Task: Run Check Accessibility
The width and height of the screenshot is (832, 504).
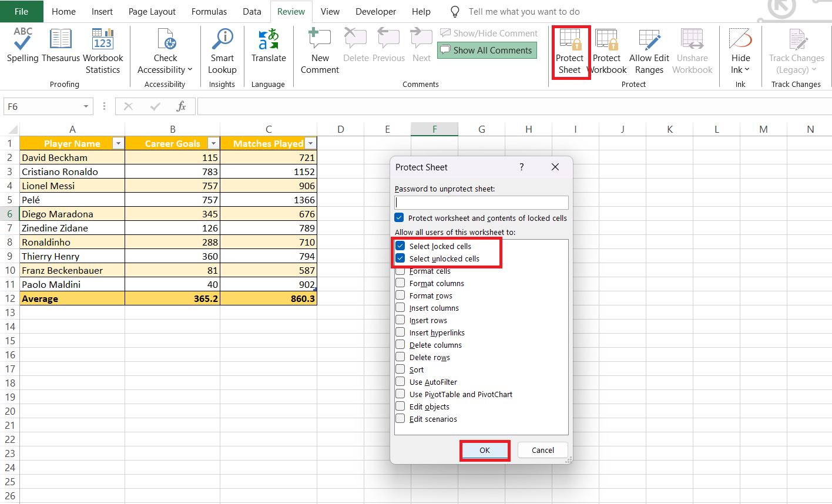Action: pyautogui.click(x=165, y=51)
